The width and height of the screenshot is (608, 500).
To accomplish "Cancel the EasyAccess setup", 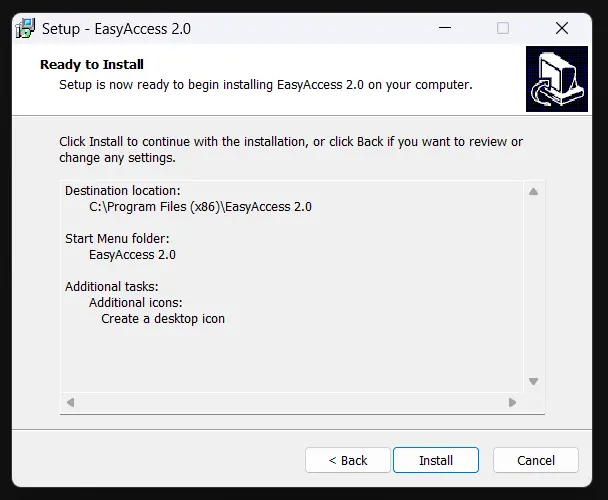I will click(535, 460).
